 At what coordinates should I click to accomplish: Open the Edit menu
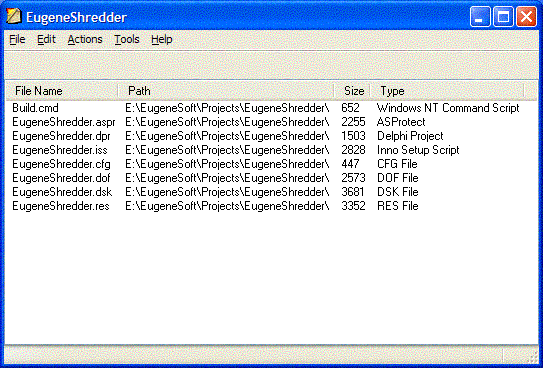pyautogui.click(x=46, y=39)
